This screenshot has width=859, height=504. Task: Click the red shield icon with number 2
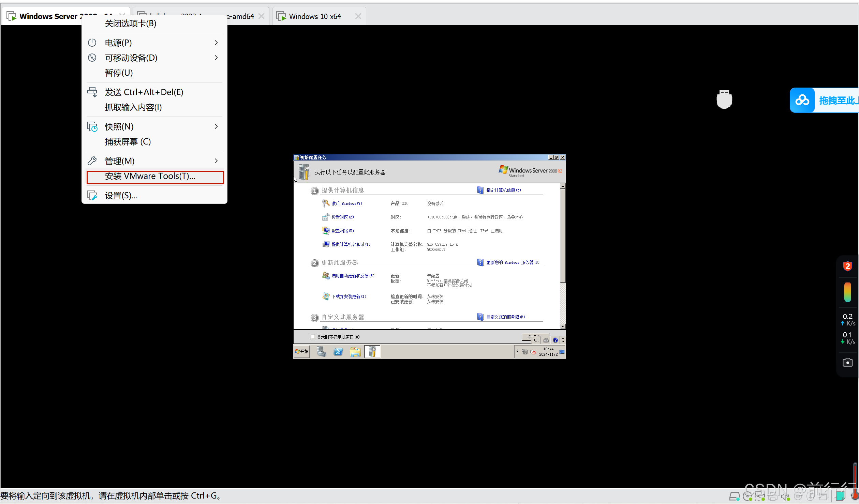[847, 266]
